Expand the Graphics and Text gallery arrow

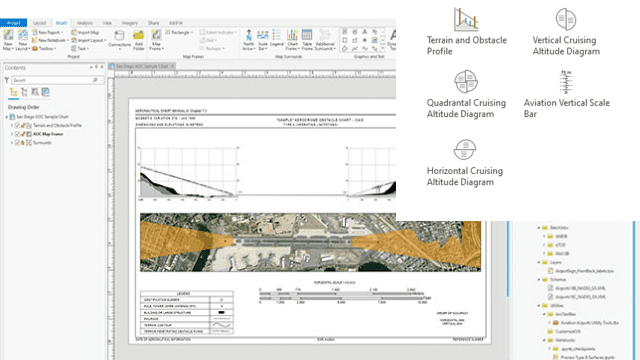click(x=382, y=48)
